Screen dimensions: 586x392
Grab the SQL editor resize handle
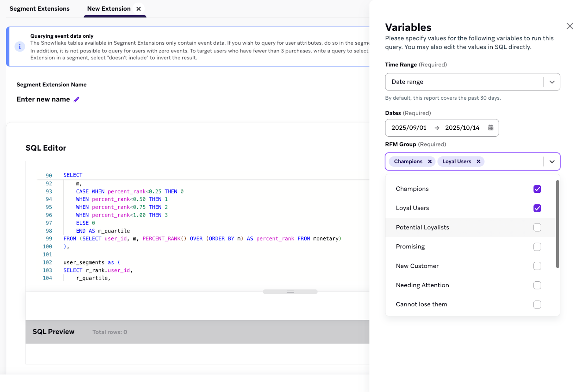[x=290, y=292]
